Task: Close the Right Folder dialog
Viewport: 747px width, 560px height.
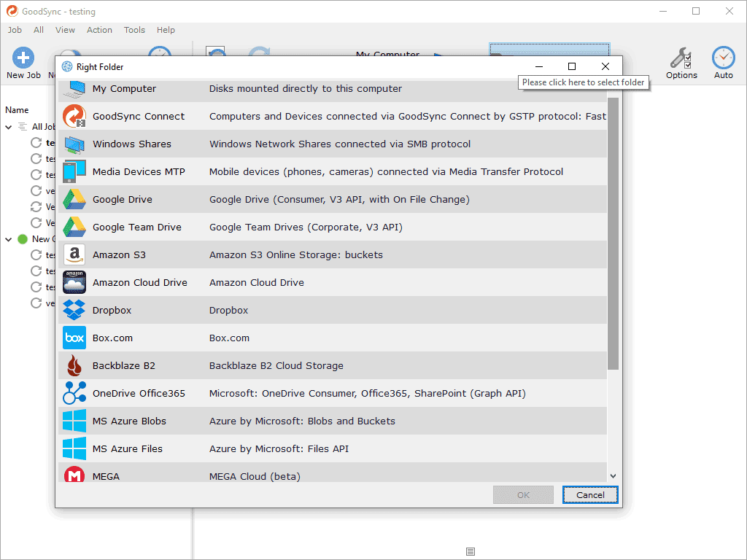Action: 605,66
